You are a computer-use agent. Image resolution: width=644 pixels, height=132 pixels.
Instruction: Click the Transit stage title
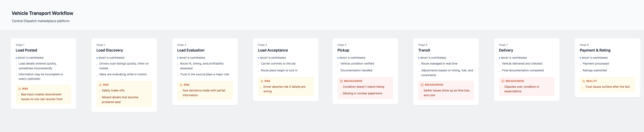pos(424,50)
